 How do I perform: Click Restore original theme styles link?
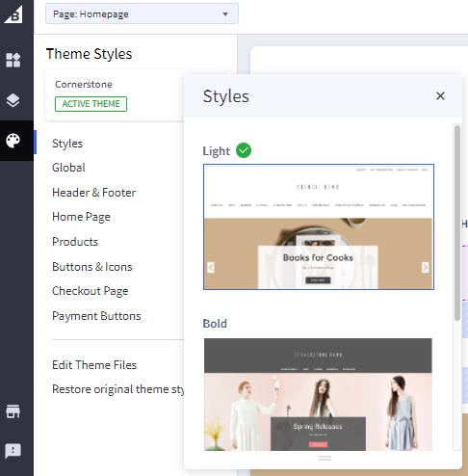(x=117, y=389)
